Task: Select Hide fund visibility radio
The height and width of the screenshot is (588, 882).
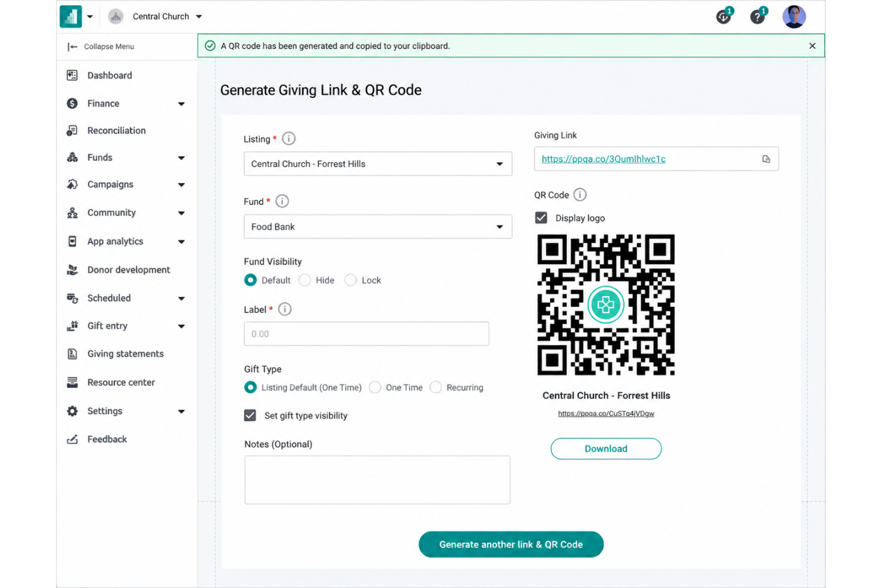Action: point(305,280)
